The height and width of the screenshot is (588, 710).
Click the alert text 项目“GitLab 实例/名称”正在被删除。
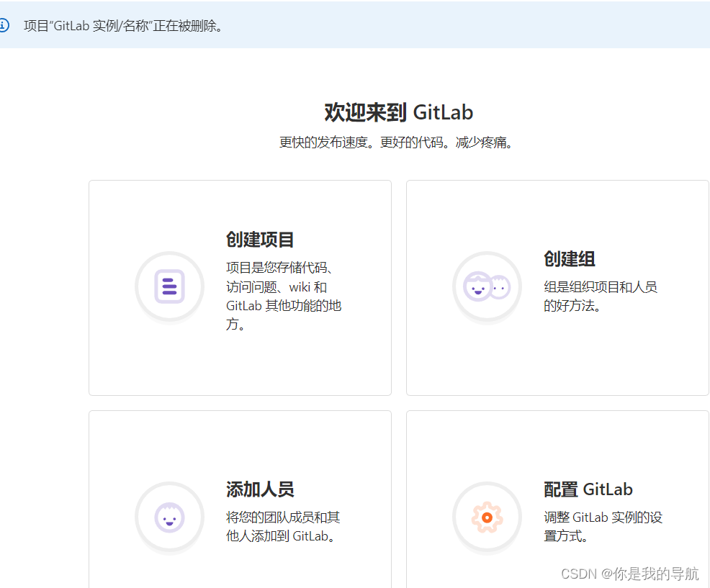pos(123,26)
